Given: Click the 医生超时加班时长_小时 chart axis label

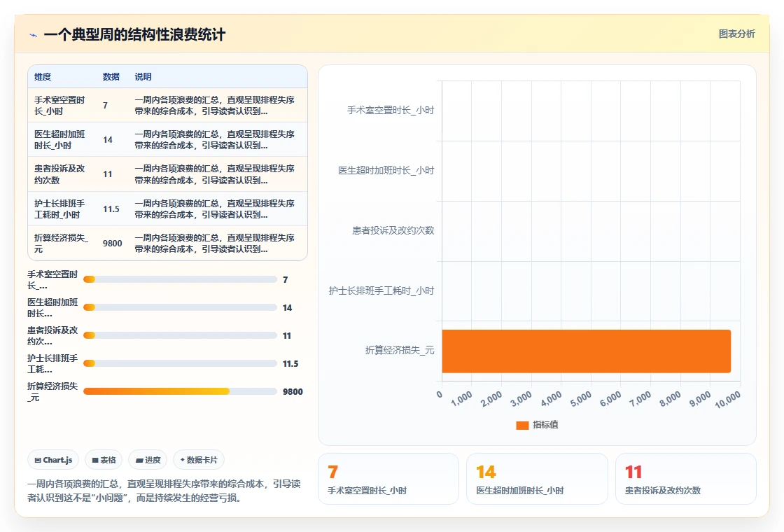Looking at the screenshot, I should [386, 171].
